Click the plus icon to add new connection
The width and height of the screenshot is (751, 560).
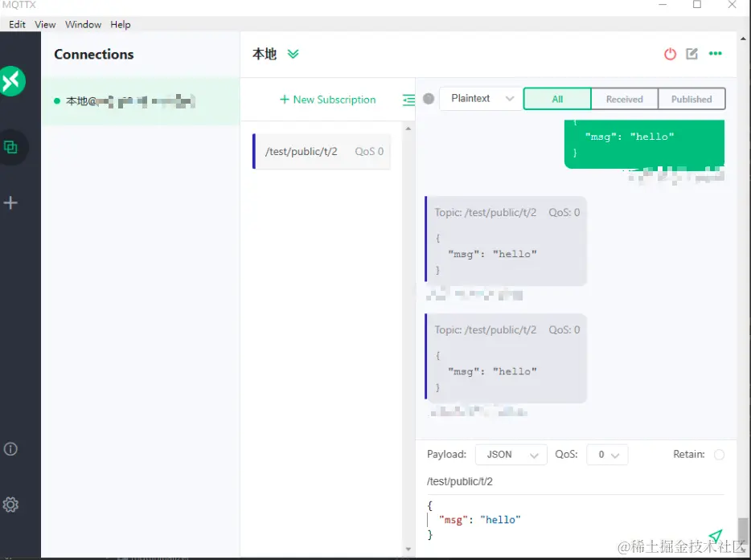point(10,202)
